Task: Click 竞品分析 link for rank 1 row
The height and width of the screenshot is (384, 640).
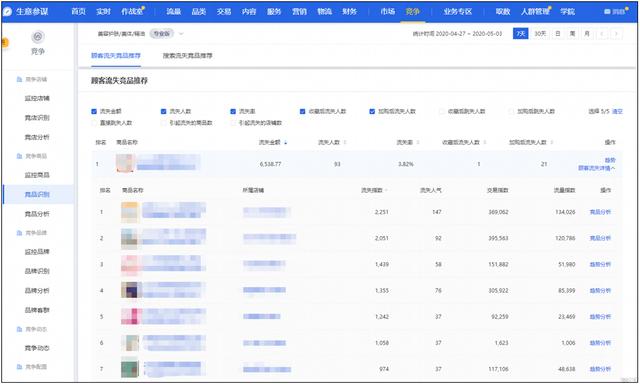Action: pos(600,212)
